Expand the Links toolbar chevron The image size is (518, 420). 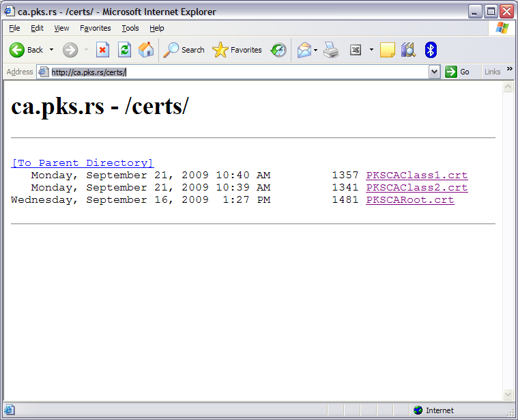tap(509, 70)
